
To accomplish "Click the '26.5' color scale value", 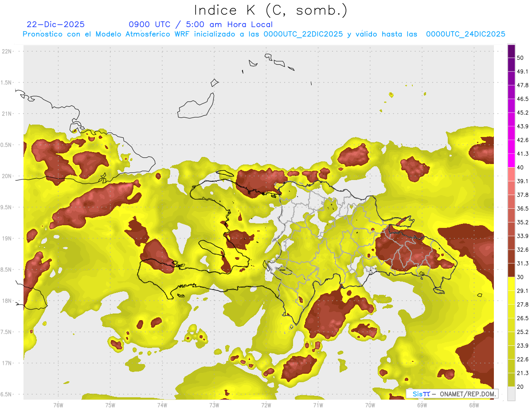I will pos(523,318).
